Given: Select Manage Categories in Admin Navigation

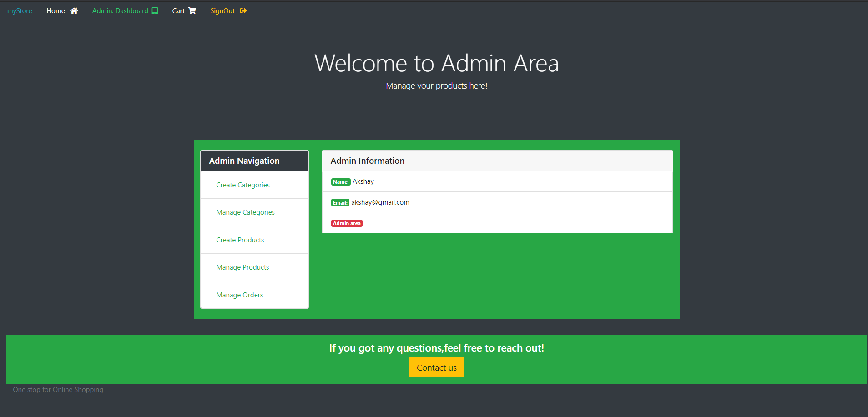Looking at the screenshot, I should coord(245,212).
